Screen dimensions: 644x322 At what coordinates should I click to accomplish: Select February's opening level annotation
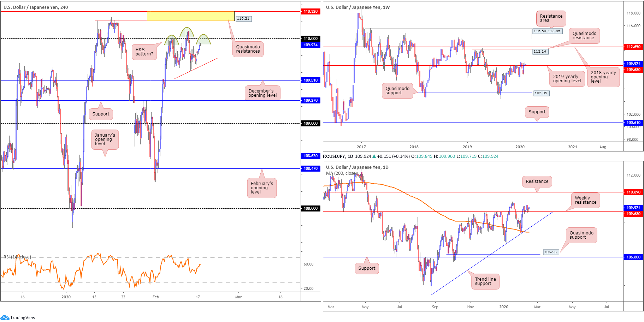pyautogui.click(x=262, y=188)
